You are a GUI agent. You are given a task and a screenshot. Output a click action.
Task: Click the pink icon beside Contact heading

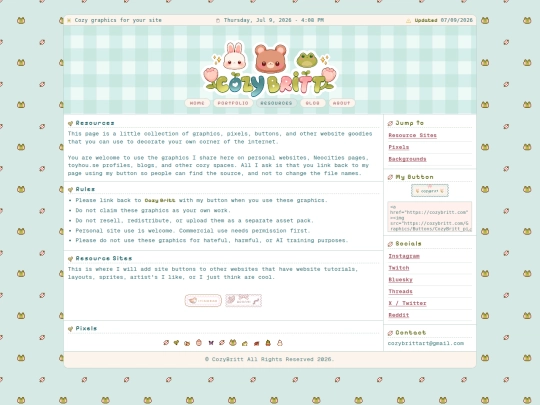(x=390, y=333)
